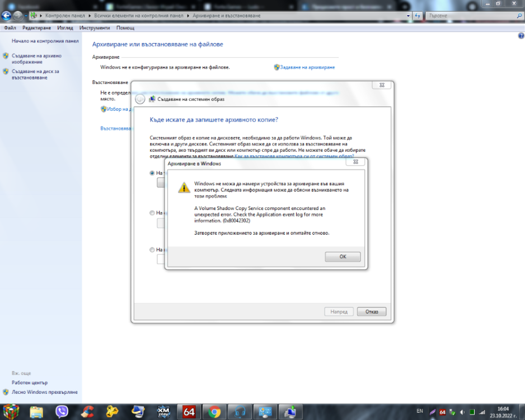Open the address bar history dropdown
Screen dimensions: 525x420
click(x=408, y=16)
